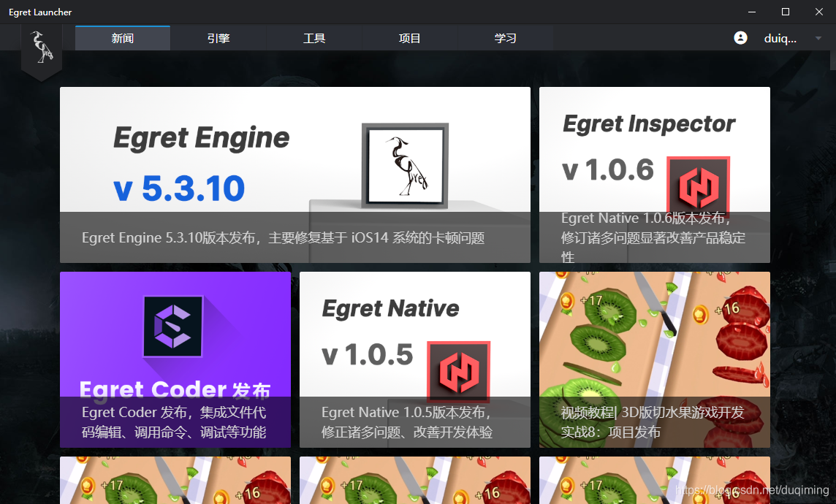This screenshot has height=504, width=836.
Task: Open the bottom-left fruit game thumbnail
Action: pyautogui.click(x=175, y=480)
